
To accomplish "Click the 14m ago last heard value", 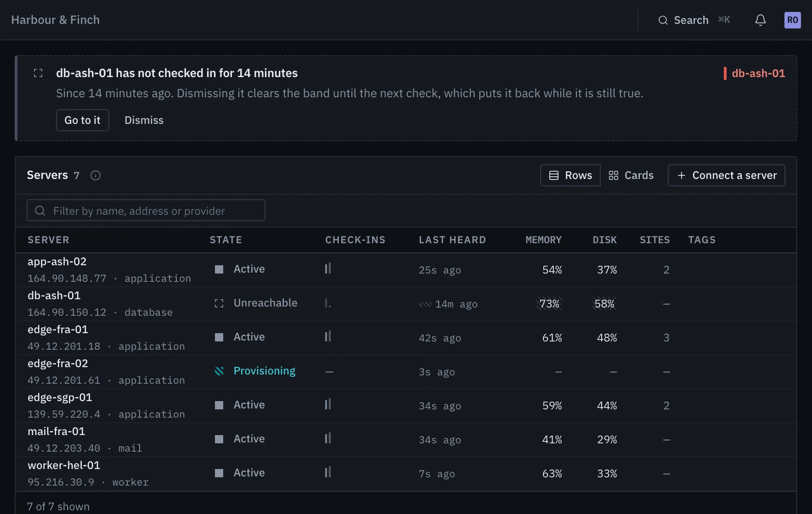I will pos(456,304).
